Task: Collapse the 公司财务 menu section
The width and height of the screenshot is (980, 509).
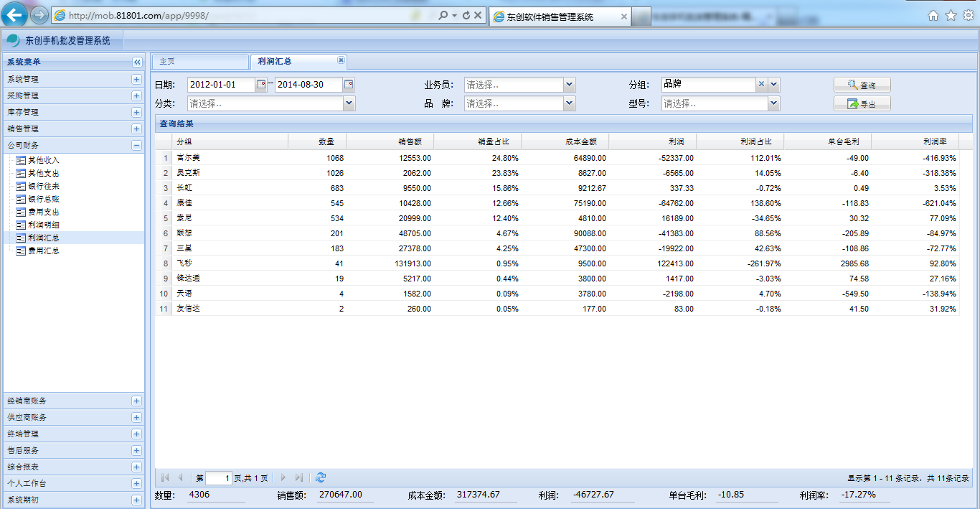Action: coord(136,146)
